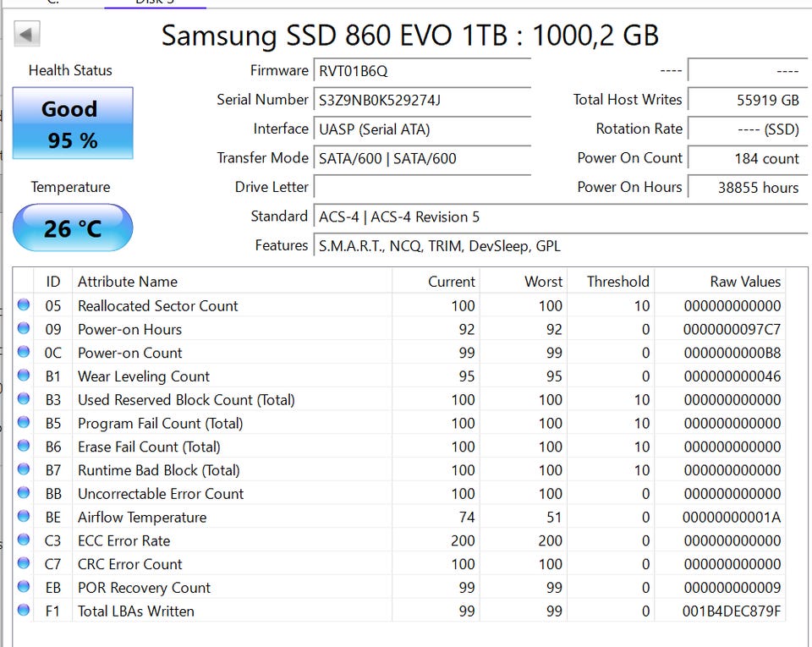The height and width of the screenshot is (647, 812).
Task: Click the Current column header
Action: coord(436,281)
